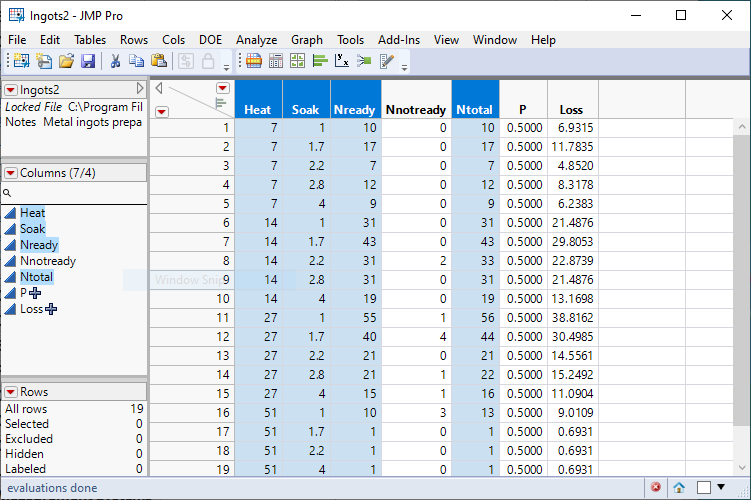Click the Cut scissors icon
The height and width of the screenshot is (500, 751).
[115, 61]
